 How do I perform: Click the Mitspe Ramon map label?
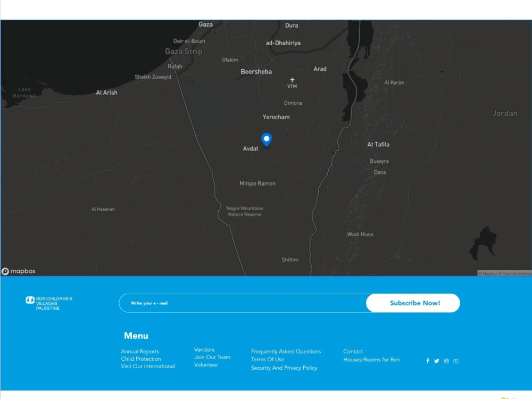tap(257, 184)
